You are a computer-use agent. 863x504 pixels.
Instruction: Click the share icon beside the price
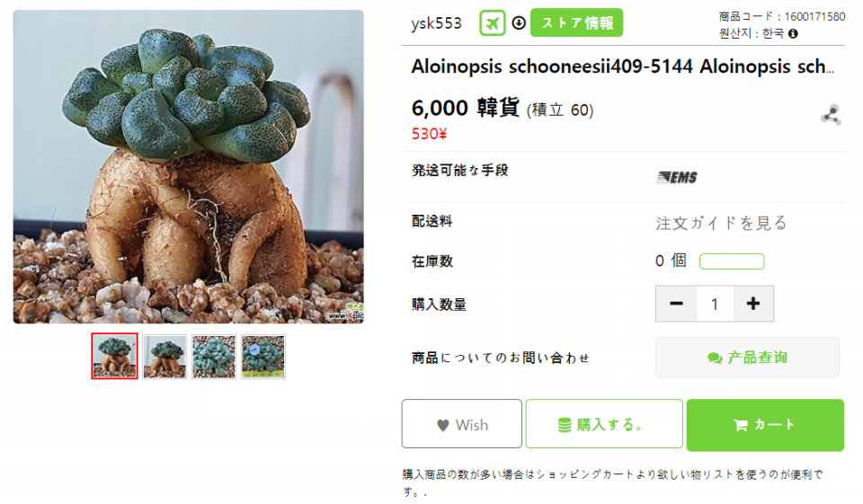coord(831,115)
